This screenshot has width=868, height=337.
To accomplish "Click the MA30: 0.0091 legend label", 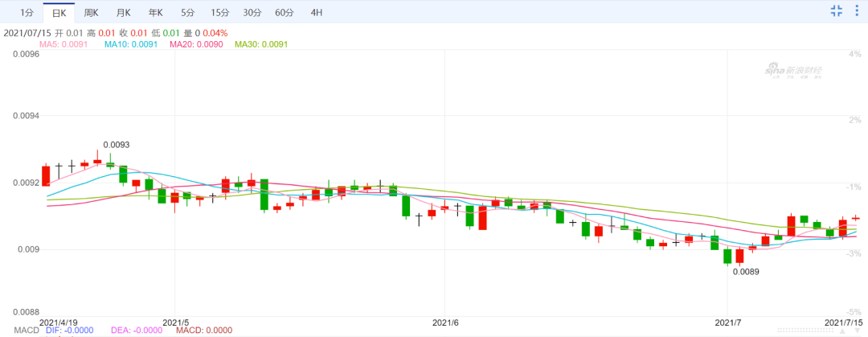I will tap(262, 43).
